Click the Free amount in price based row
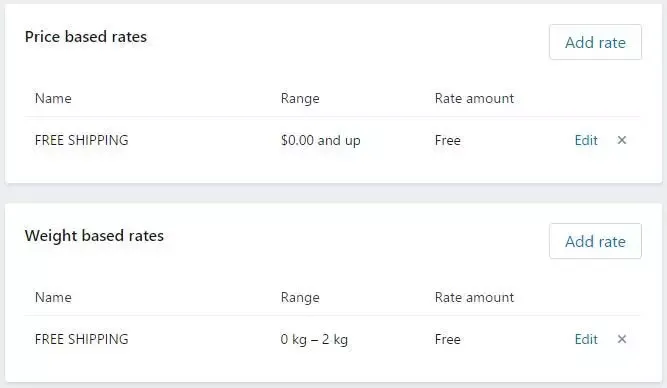 click(448, 140)
